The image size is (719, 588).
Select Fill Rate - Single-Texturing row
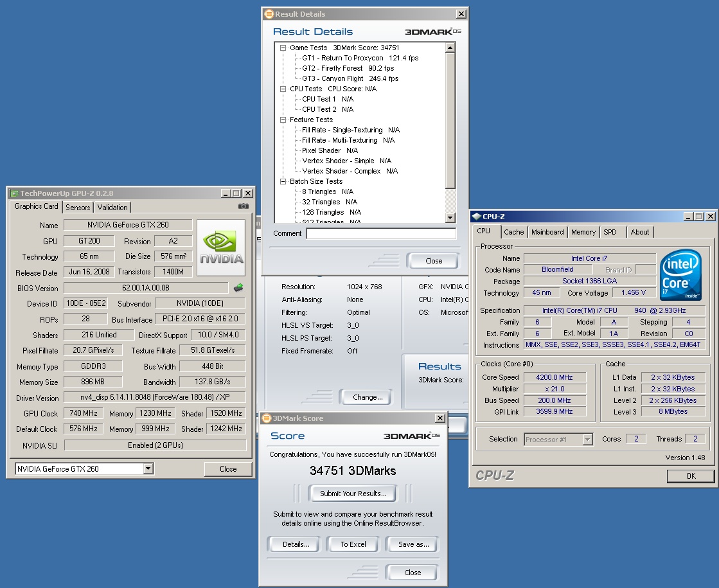[351, 130]
